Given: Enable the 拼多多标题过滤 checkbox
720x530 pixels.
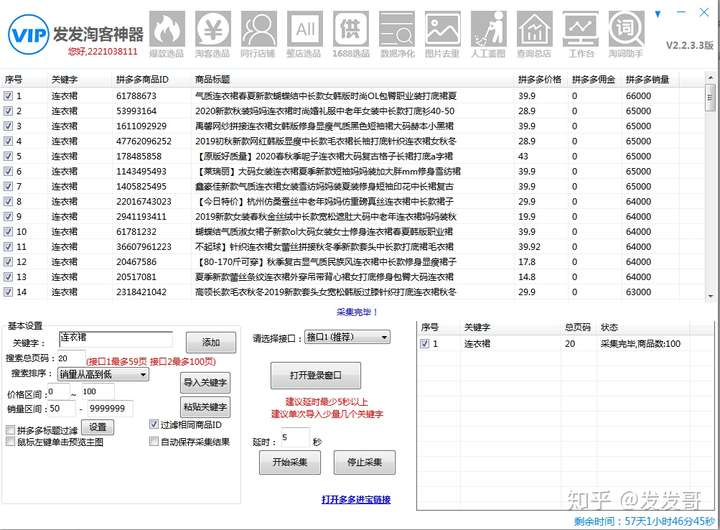Looking at the screenshot, I should (10, 430).
